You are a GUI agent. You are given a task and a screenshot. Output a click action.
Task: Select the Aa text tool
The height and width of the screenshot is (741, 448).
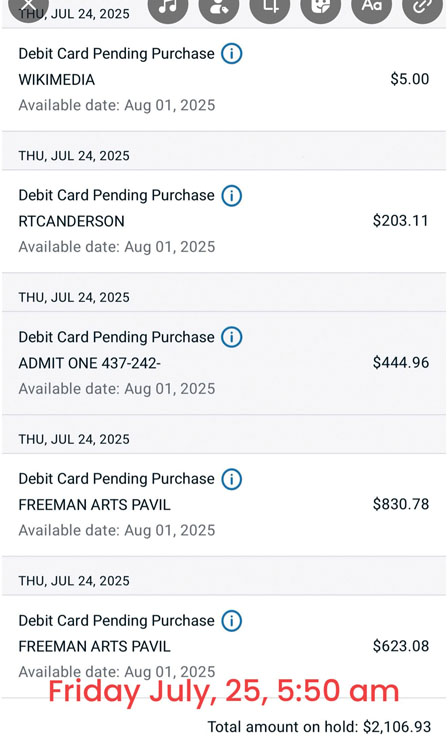click(371, 7)
